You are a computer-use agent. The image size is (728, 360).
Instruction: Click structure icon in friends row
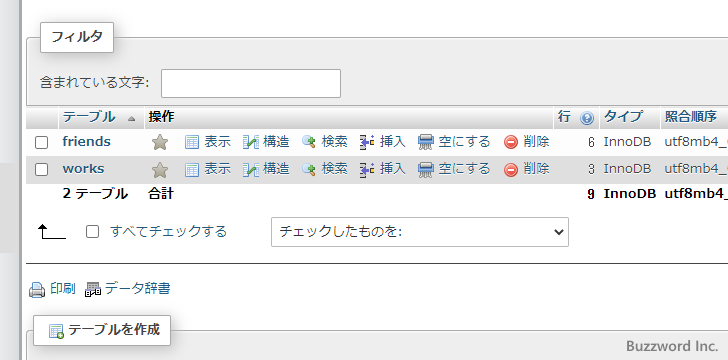point(251,142)
